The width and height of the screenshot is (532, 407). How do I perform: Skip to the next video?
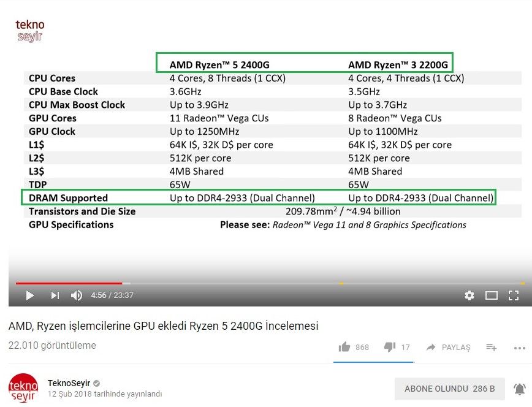click(x=55, y=295)
